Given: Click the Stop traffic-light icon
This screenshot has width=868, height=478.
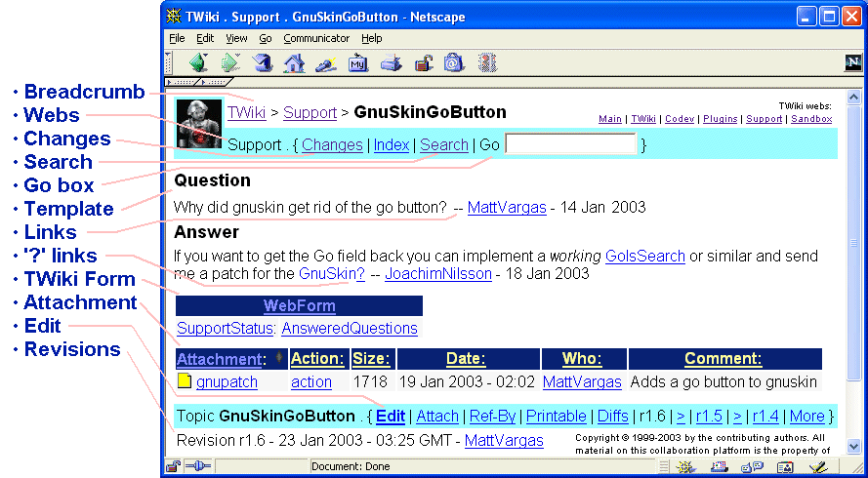Looking at the screenshot, I should 486,63.
